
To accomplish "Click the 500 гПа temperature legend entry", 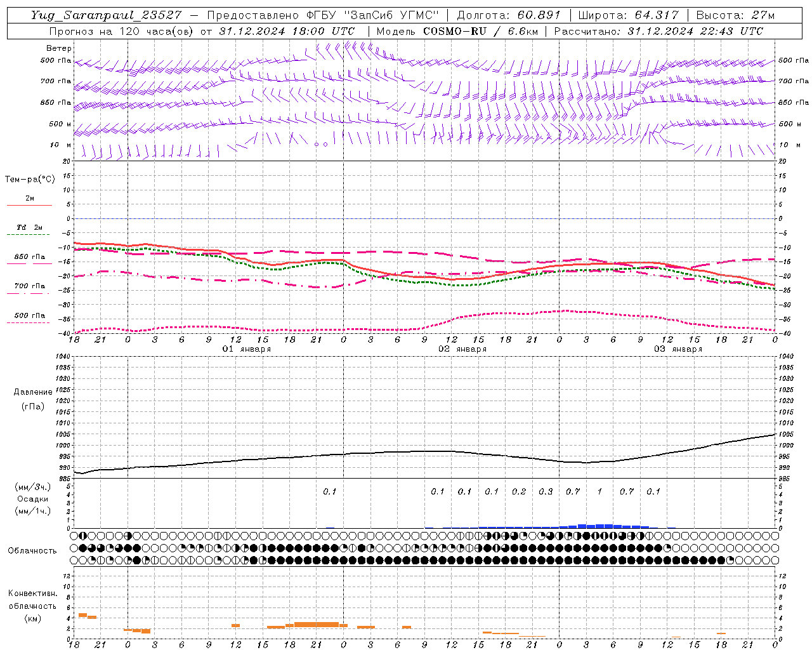I will coord(29,317).
